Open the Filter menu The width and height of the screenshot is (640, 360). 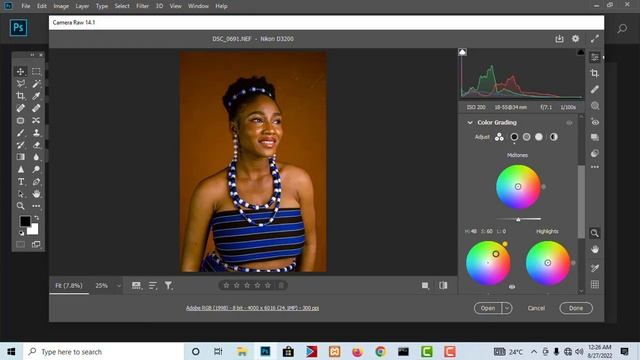142,6
